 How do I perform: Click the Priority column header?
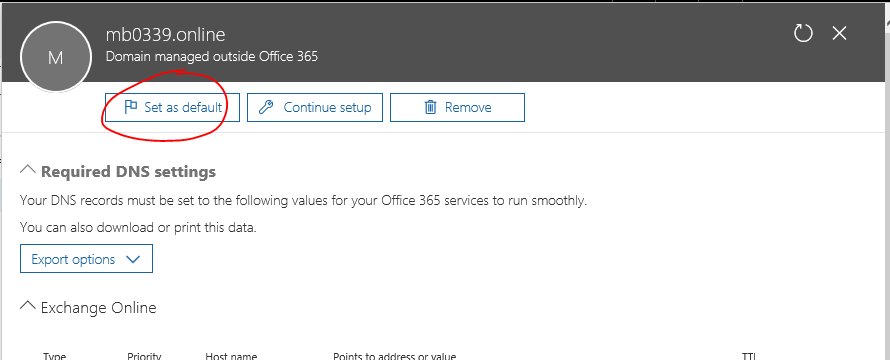tap(144, 356)
